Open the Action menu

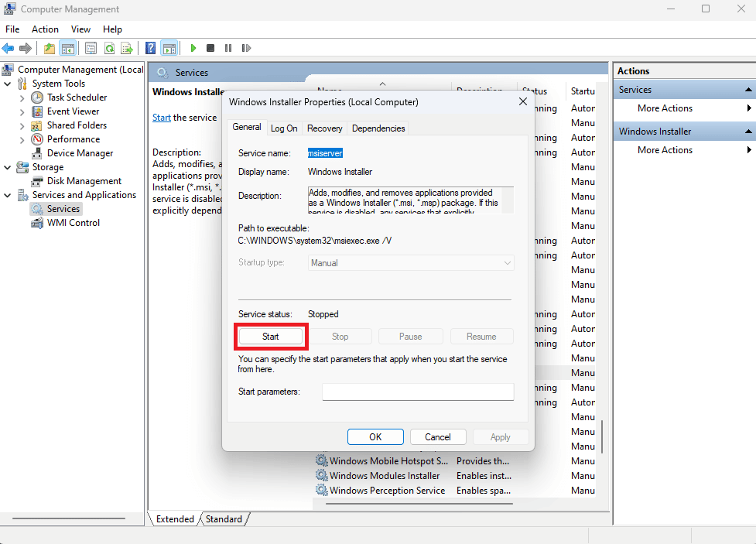(46, 29)
